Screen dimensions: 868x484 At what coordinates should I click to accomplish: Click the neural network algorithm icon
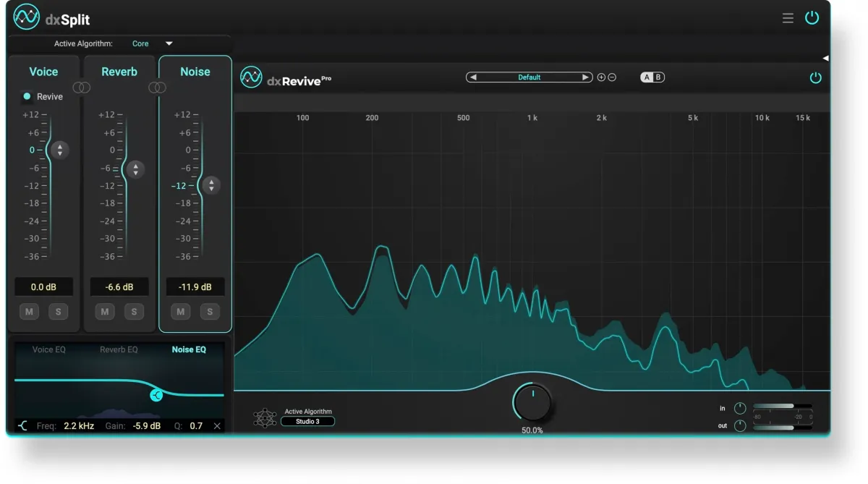[x=265, y=417]
